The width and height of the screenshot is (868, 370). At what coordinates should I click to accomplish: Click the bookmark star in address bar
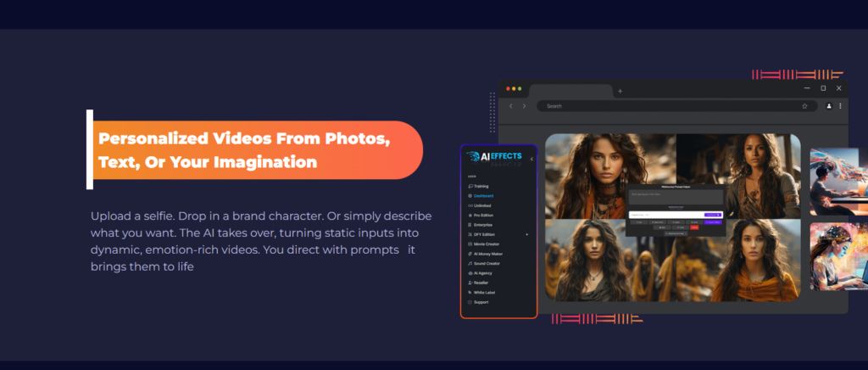coord(804,106)
